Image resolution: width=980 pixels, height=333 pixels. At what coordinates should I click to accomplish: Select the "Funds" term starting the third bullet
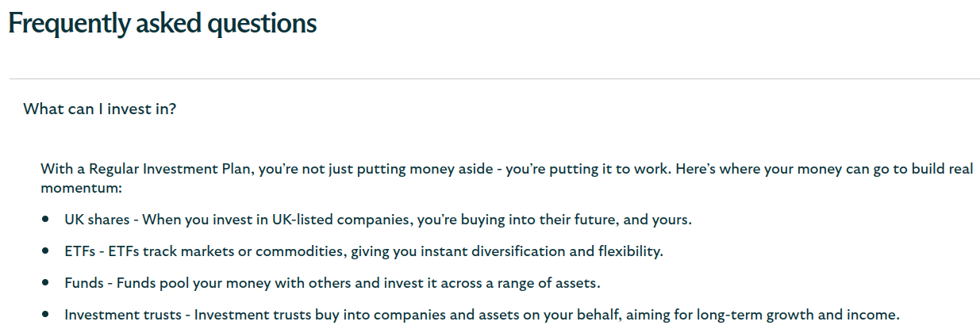(83, 283)
